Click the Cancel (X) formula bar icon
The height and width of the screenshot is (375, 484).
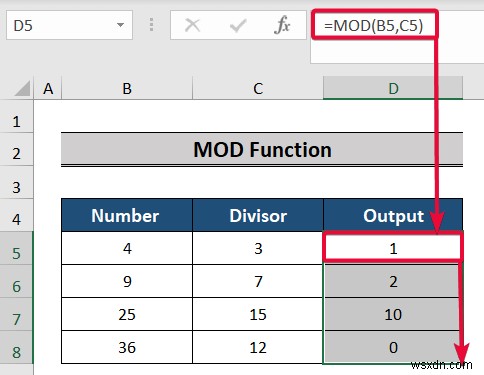(193, 25)
